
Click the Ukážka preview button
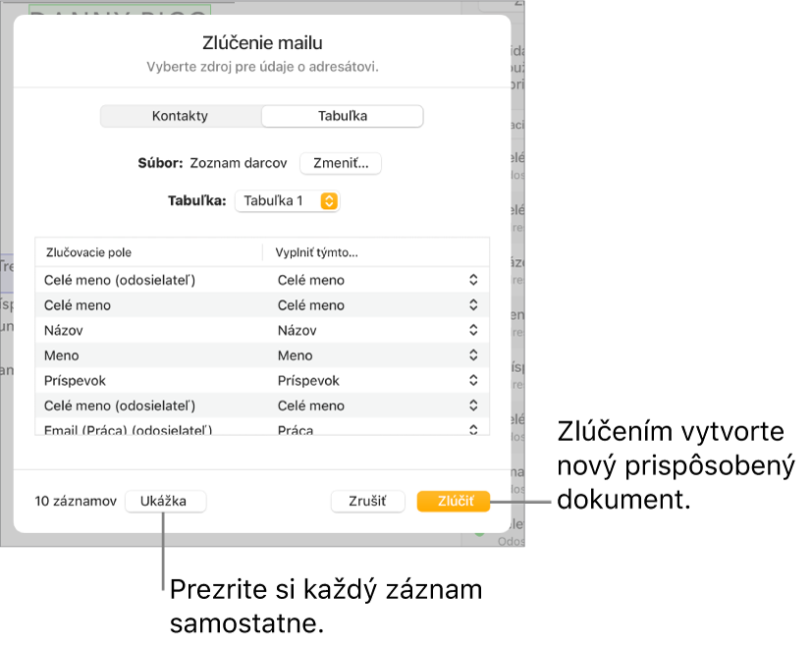pos(165,502)
